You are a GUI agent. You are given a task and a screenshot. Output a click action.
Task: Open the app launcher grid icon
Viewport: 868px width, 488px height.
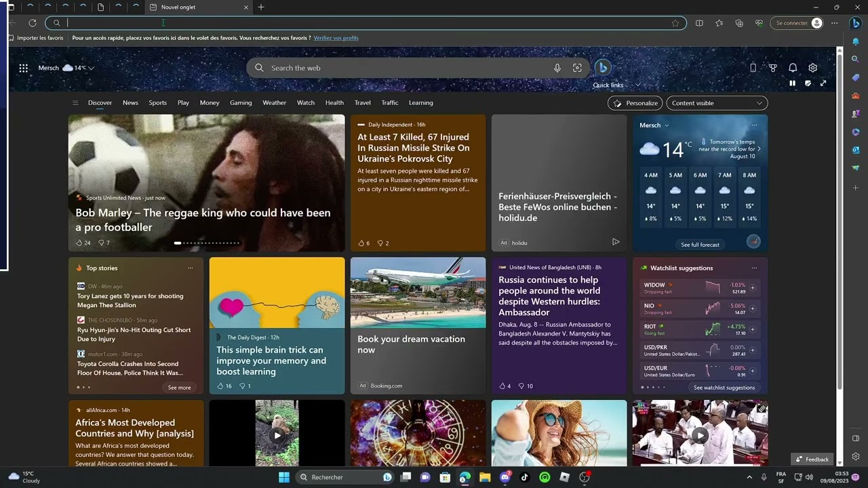(x=24, y=68)
